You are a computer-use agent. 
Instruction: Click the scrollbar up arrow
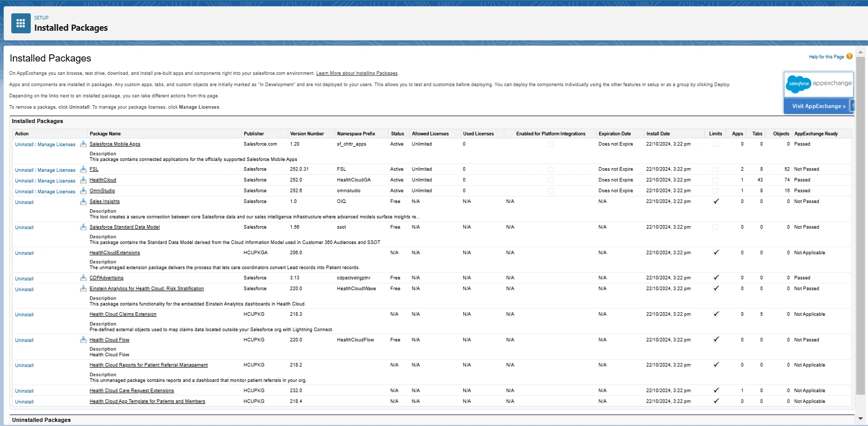[x=860, y=52]
